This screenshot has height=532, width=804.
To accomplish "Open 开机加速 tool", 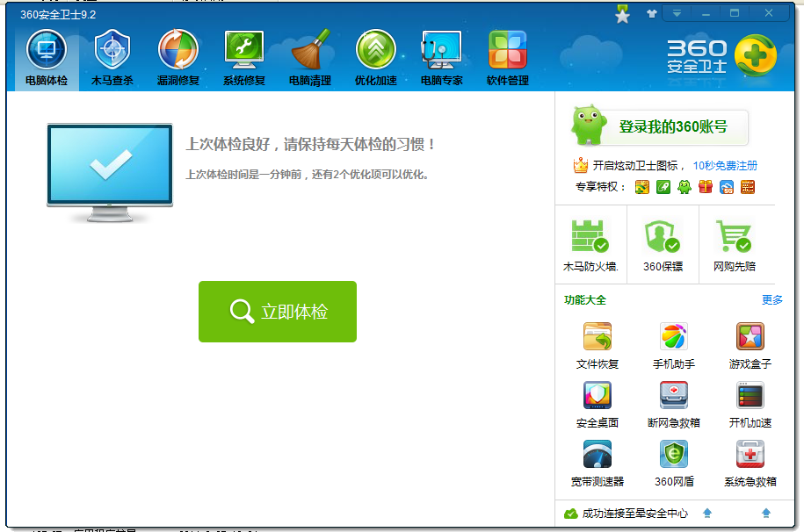I will point(750,405).
